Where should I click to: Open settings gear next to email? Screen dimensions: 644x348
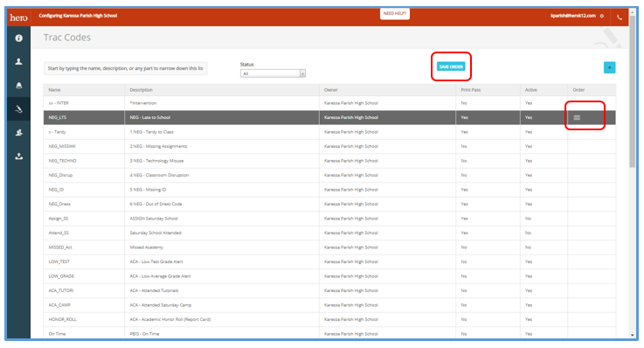(602, 16)
